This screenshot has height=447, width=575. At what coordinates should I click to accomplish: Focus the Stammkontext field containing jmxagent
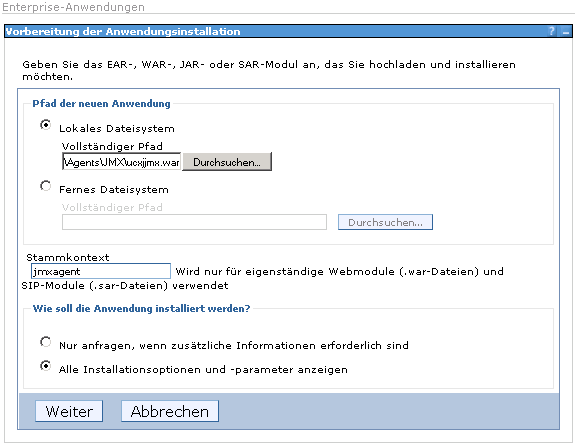(x=101, y=271)
